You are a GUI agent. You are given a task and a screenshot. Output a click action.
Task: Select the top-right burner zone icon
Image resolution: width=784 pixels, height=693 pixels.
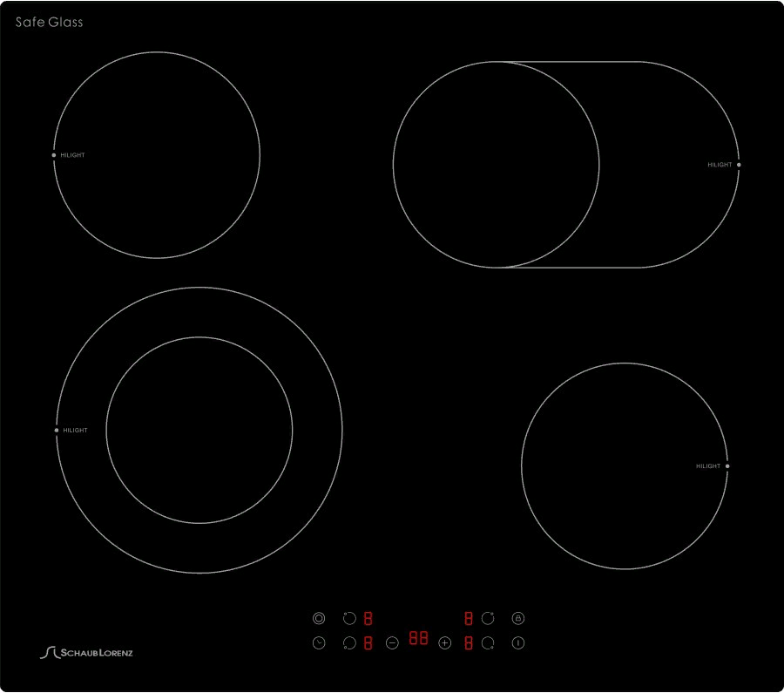(x=488, y=618)
